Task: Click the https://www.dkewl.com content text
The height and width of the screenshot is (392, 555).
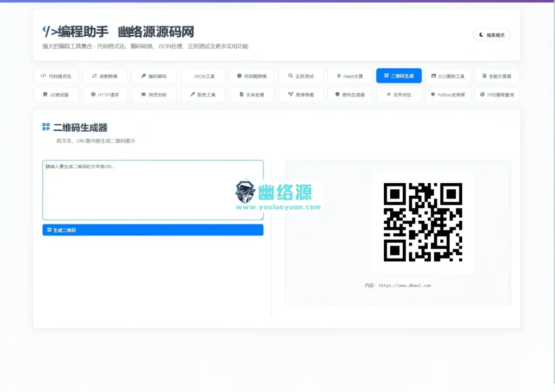Action: tap(405, 285)
